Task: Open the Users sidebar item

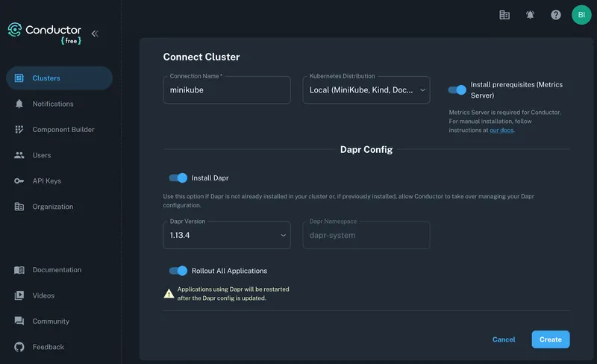Action: (42, 155)
